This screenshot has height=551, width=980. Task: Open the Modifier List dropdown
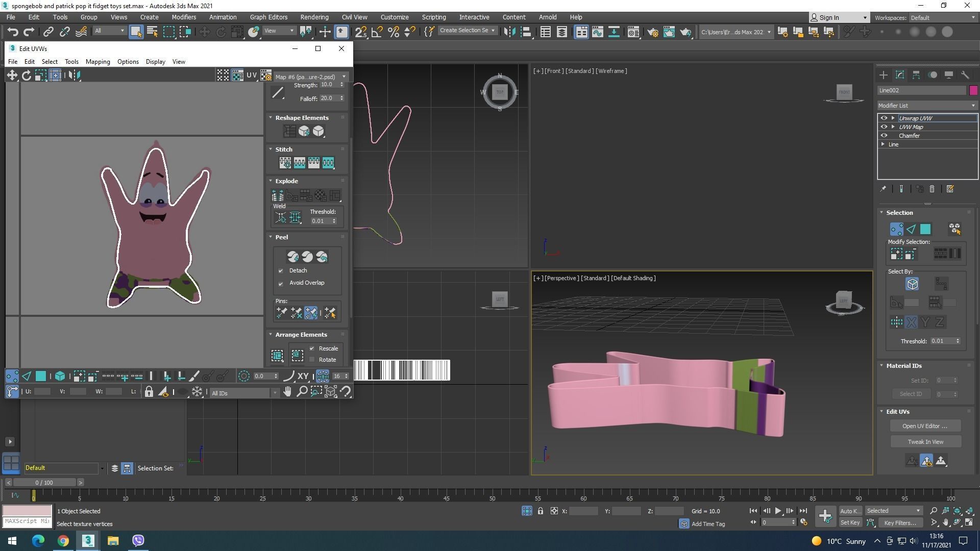coord(927,106)
